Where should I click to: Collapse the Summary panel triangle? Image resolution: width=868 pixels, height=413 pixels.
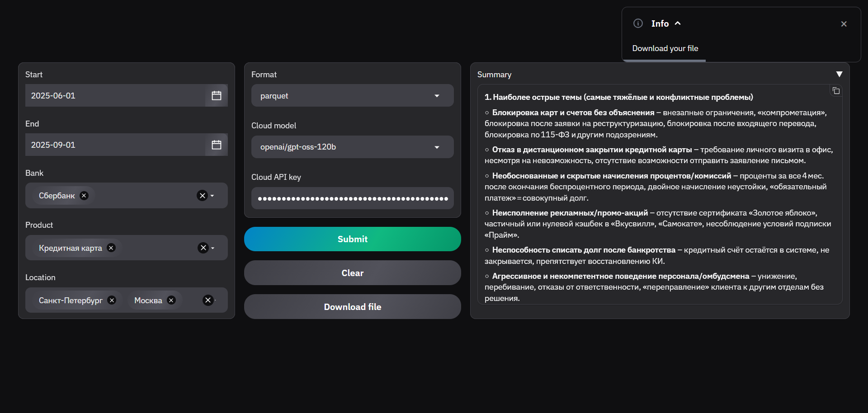point(839,74)
